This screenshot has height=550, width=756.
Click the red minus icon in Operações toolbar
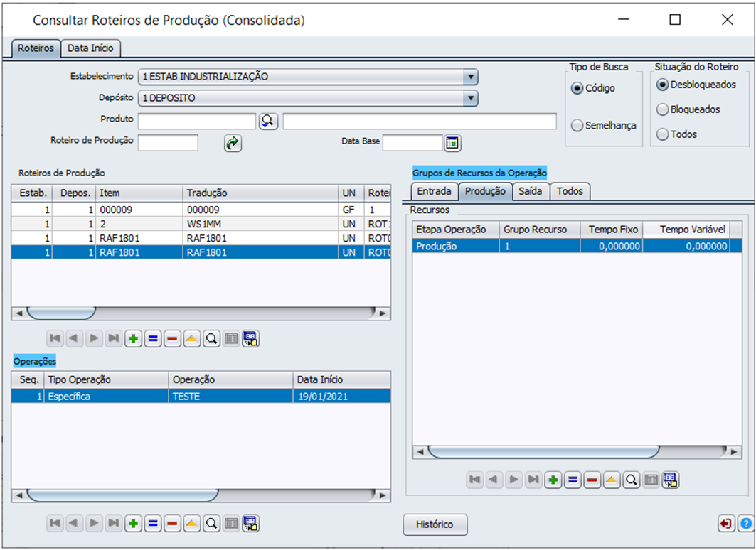coord(172,524)
